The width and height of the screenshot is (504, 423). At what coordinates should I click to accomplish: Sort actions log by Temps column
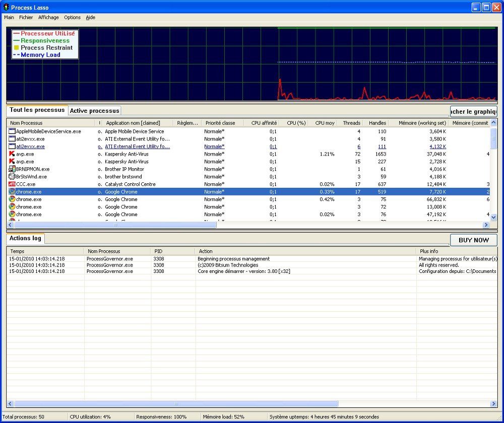point(45,251)
